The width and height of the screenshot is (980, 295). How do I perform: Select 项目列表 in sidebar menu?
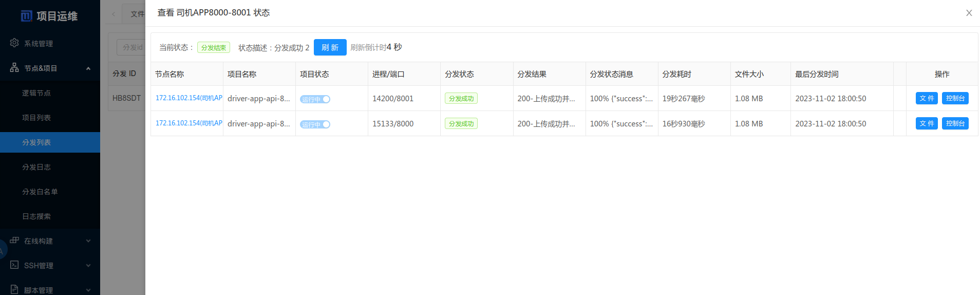tap(36, 118)
